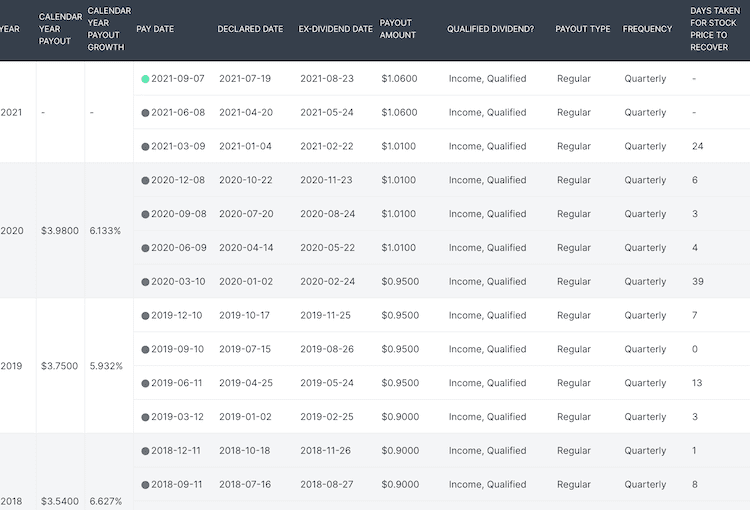Click the gray status dot beside 2021-06-08
The width and height of the screenshot is (750, 510).
tap(145, 113)
